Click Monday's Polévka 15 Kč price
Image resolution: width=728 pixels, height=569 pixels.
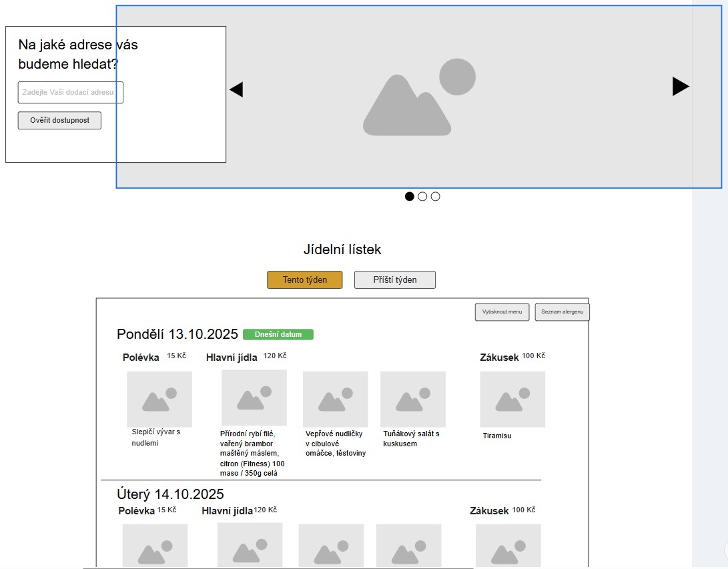tap(176, 356)
